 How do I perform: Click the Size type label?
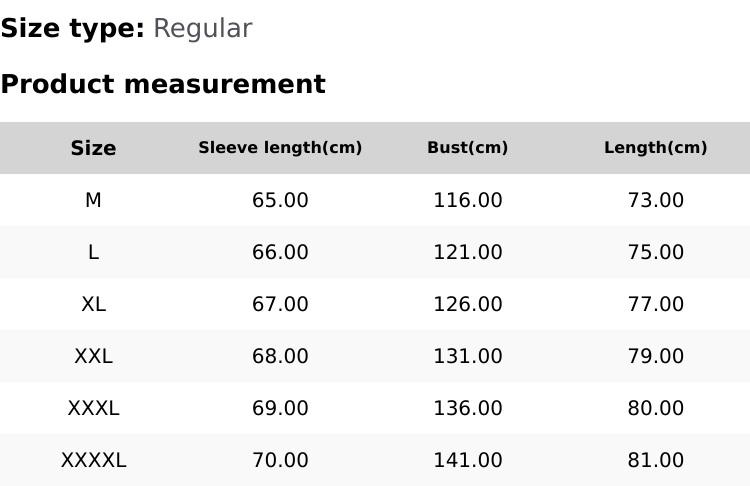click(72, 29)
